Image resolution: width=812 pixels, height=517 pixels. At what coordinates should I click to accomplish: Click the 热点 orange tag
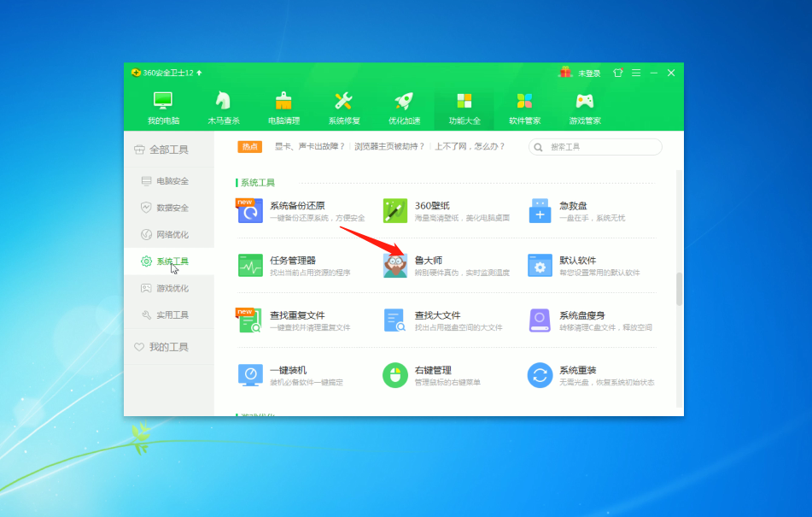[249, 147]
